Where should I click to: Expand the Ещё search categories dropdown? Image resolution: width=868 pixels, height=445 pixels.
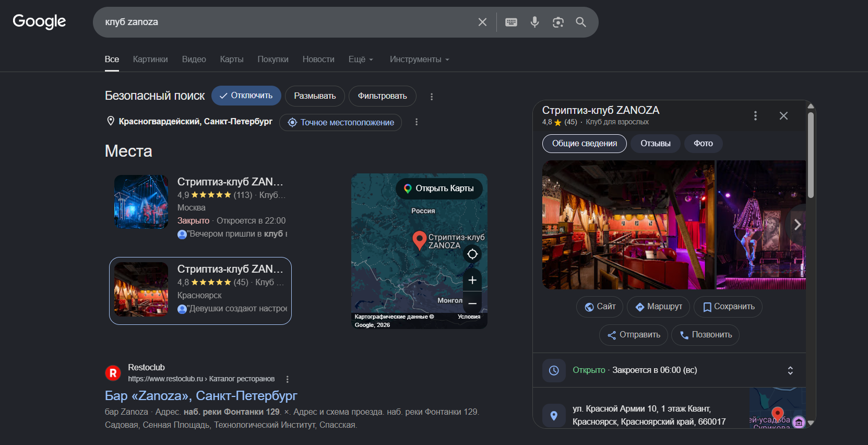(361, 60)
